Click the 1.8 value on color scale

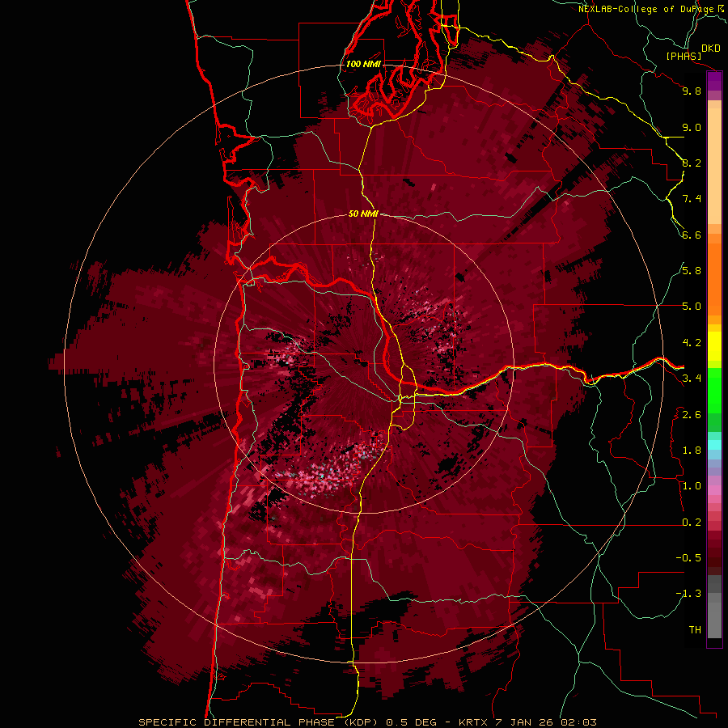(x=692, y=451)
